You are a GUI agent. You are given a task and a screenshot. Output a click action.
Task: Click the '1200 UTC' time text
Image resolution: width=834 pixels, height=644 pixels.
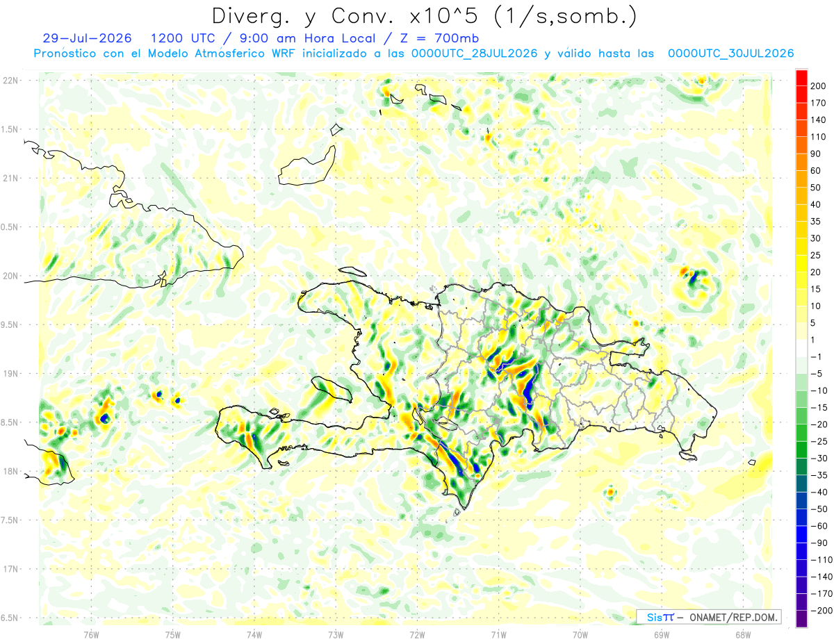point(183,38)
